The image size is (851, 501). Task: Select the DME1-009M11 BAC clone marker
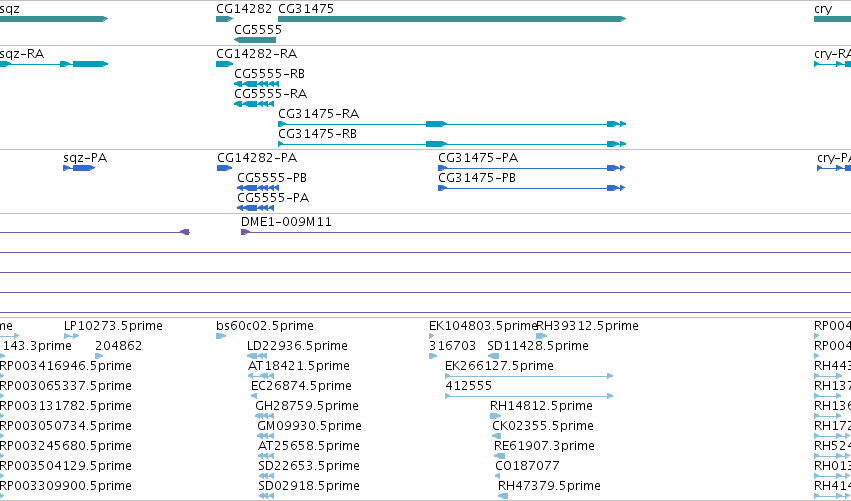point(245,232)
